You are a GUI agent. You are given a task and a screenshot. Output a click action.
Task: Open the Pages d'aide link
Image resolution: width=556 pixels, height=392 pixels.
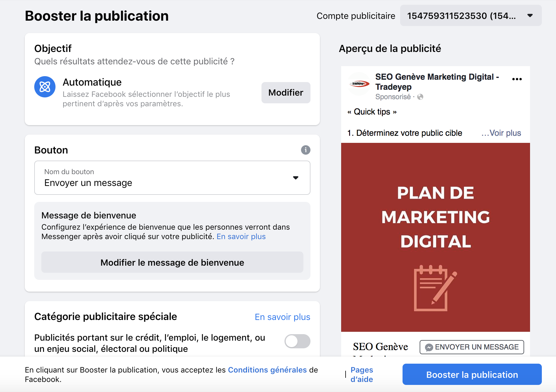click(x=362, y=375)
